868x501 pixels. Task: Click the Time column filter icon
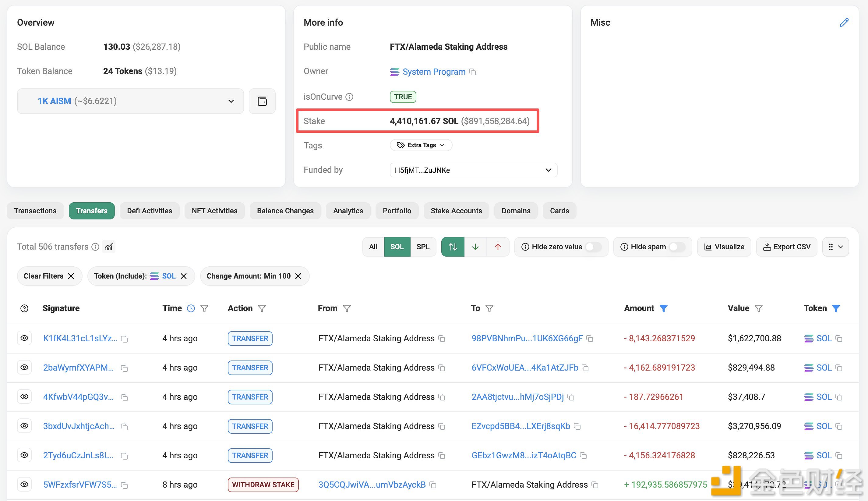[x=204, y=309]
